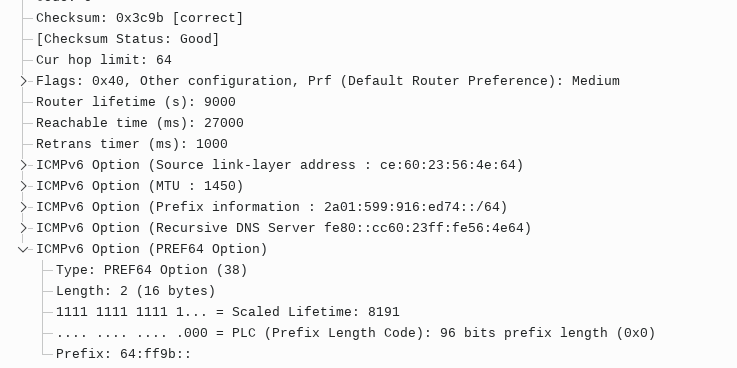Select the PREF64 Option header text
This screenshot has width=737, height=368.
pyautogui.click(x=151, y=249)
